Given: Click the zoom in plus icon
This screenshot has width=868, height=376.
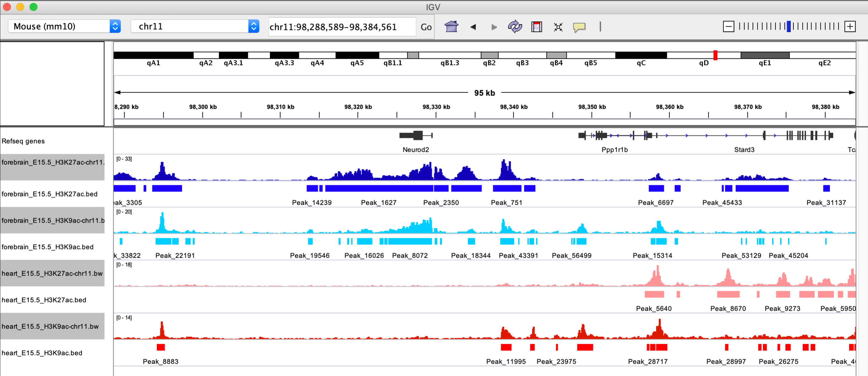Looking at the screenshot, I should coord(850,27).
